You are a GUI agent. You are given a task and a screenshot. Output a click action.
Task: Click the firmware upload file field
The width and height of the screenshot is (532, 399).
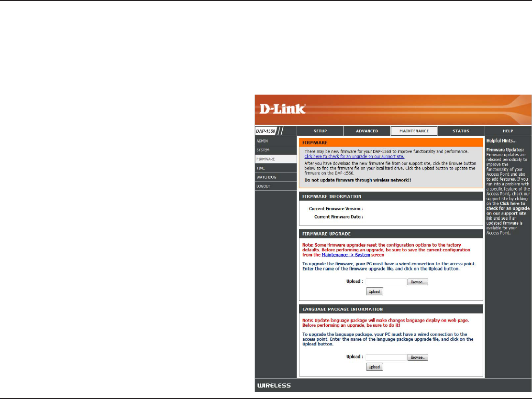[x=386, y=282]
